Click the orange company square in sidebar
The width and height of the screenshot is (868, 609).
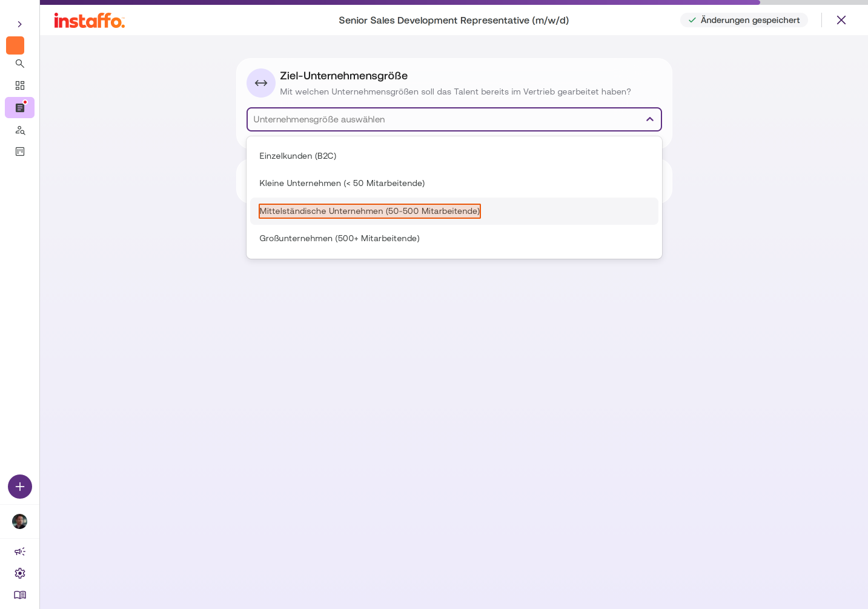click(15, 45)
